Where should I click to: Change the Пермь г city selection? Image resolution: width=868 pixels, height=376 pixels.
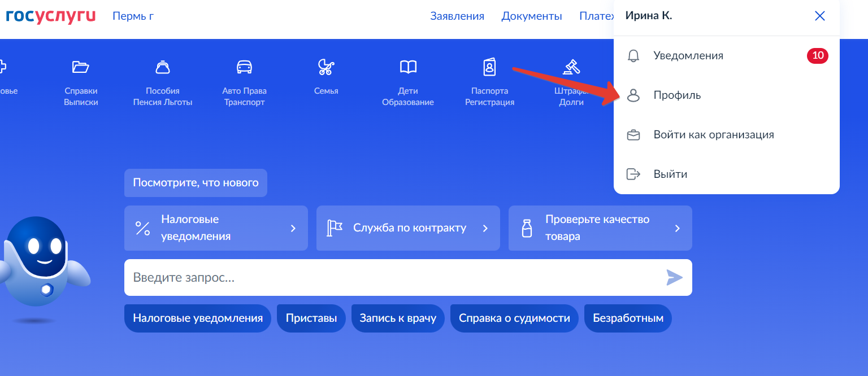[133, 16]
